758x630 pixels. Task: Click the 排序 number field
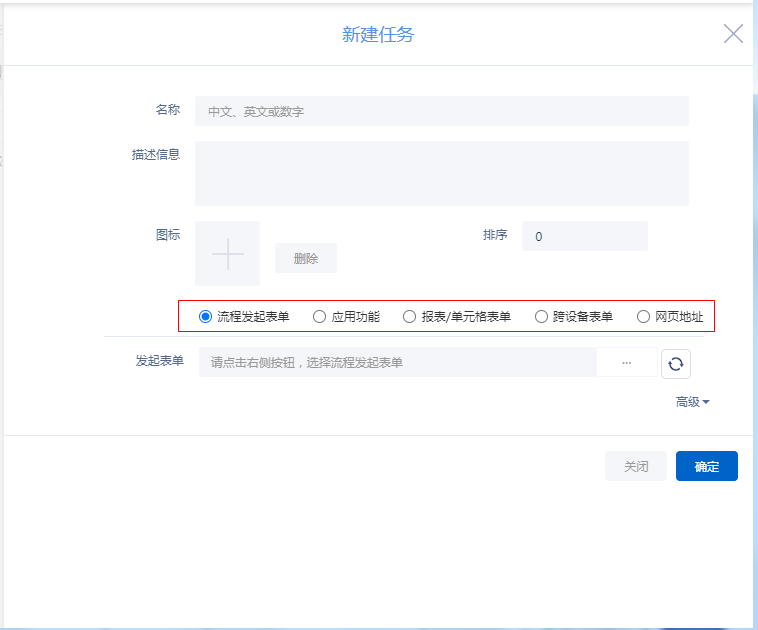584,237
